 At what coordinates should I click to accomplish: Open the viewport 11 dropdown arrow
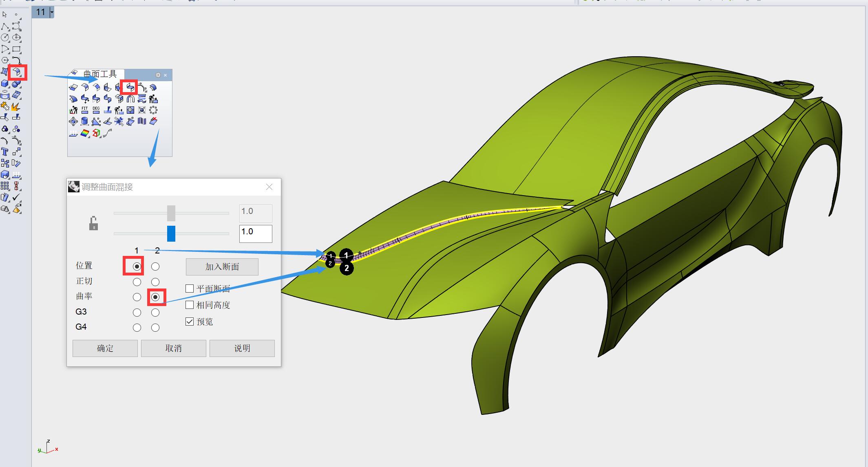52,13
